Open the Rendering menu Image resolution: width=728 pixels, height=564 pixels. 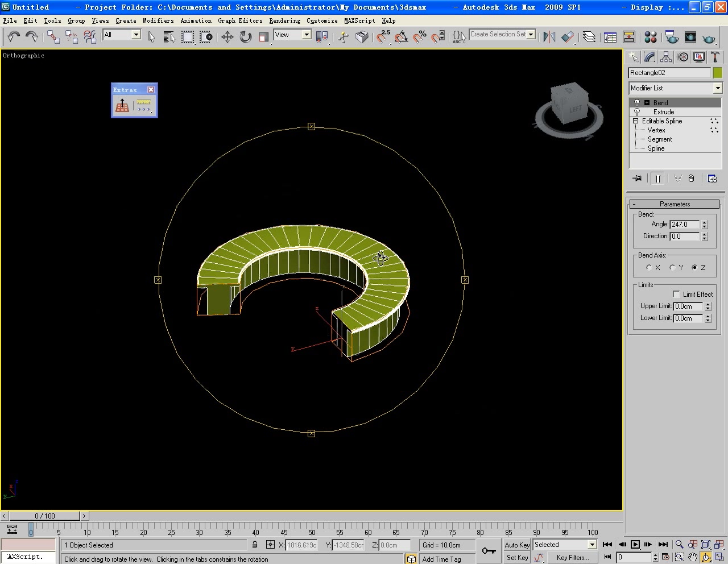pyautogui.click(x=284, y=20)
